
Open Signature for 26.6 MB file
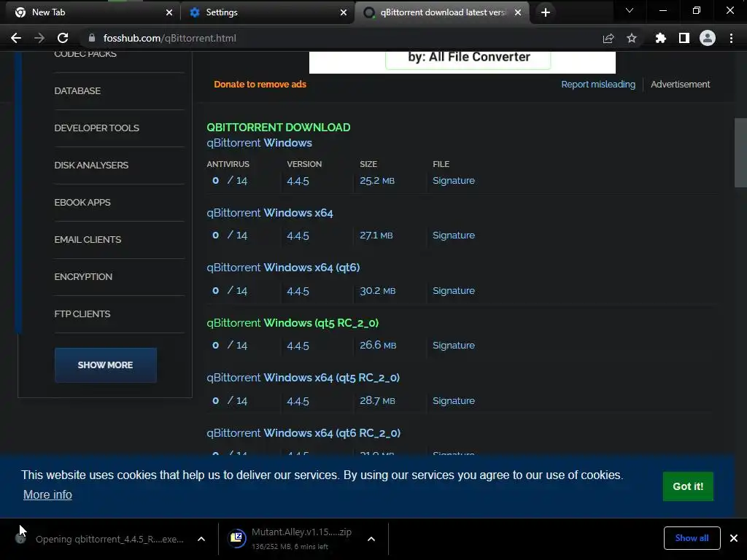point(454,345)
